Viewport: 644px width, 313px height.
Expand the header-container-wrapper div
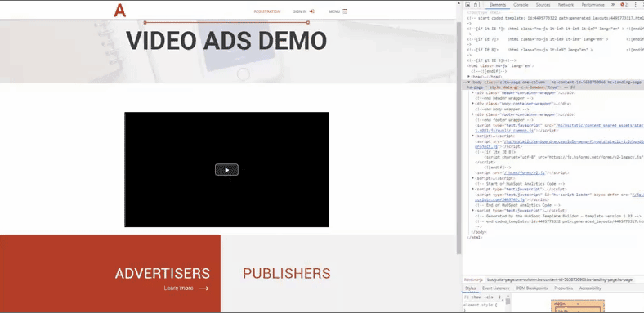click(x=472, y=93)
